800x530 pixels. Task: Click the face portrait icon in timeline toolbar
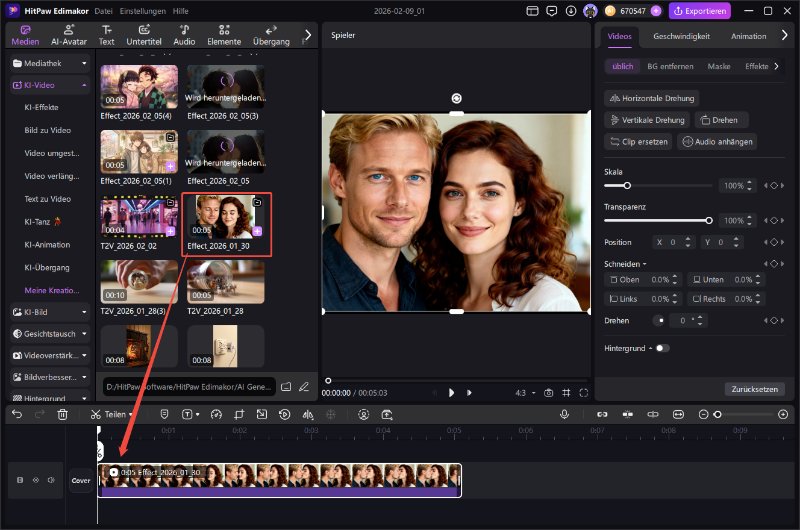363,415
